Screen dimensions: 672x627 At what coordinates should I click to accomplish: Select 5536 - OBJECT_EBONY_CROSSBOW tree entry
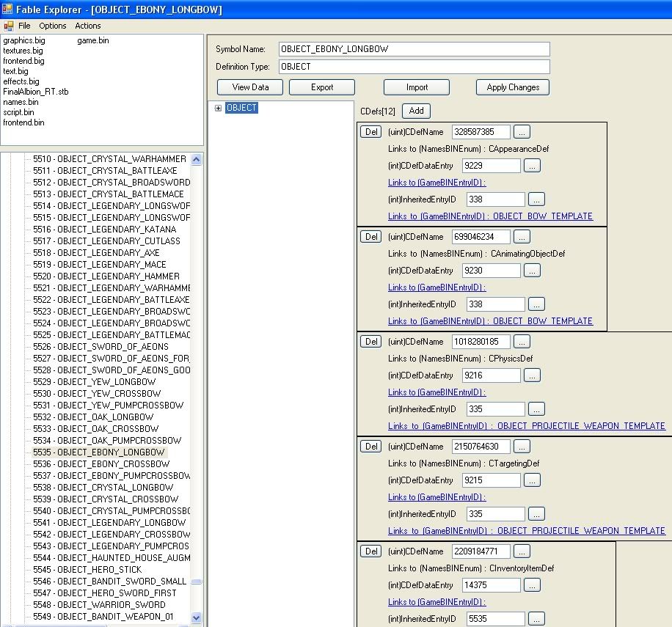[x=101, y=463]
